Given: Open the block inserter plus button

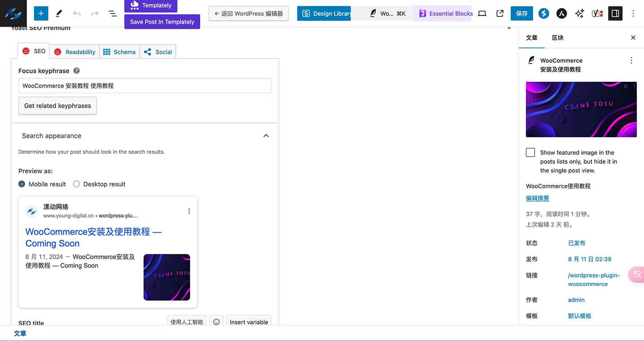Looking at the screenshot, I should pyautogui.click(x=41, y=13).
